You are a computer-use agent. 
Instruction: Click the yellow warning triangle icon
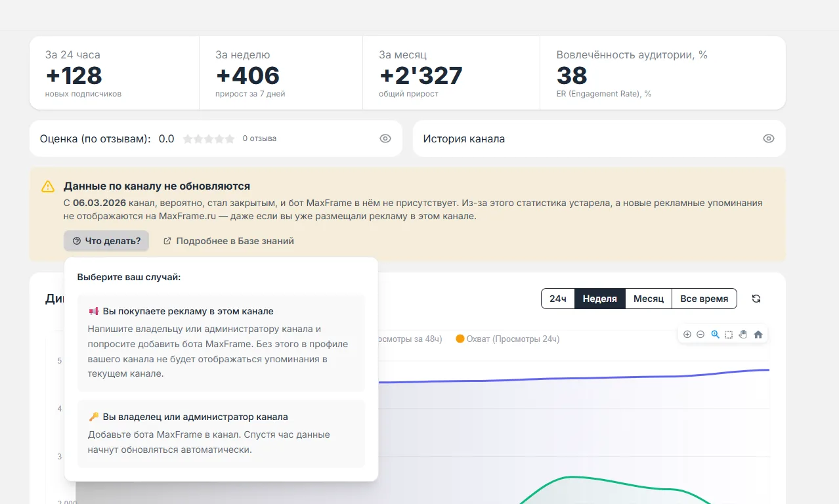(x=48, y=187)
